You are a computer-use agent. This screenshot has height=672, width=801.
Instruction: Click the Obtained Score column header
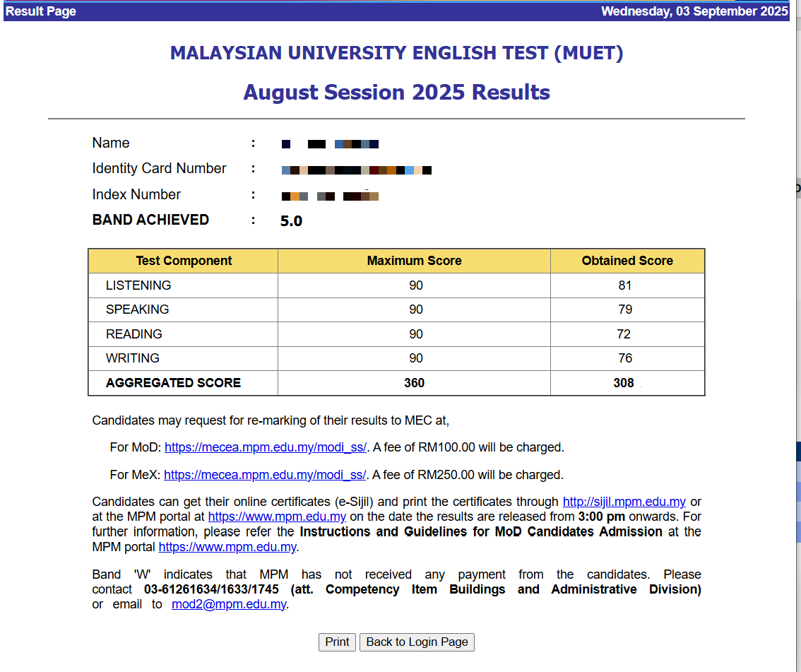627,261
